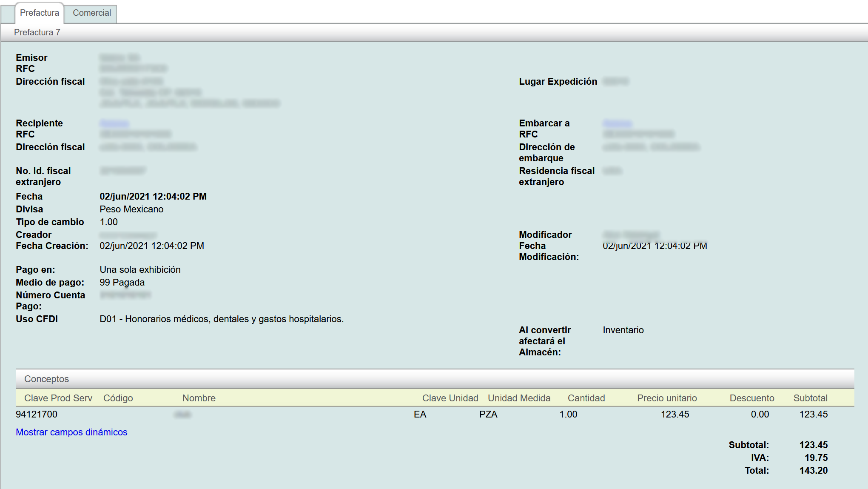Click the Conceptos section header
Viewport: 868px width, 489px height.
point(46,379)
